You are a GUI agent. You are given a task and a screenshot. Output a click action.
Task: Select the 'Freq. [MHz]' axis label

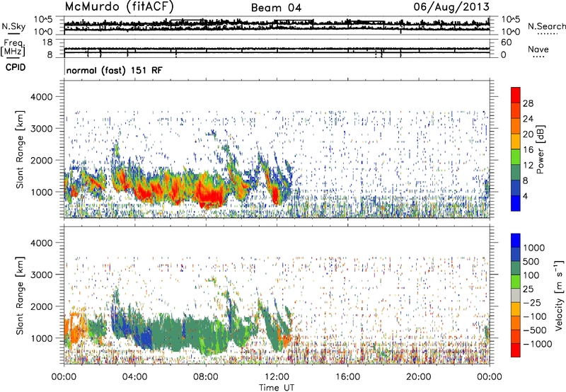tap(13, 47)
